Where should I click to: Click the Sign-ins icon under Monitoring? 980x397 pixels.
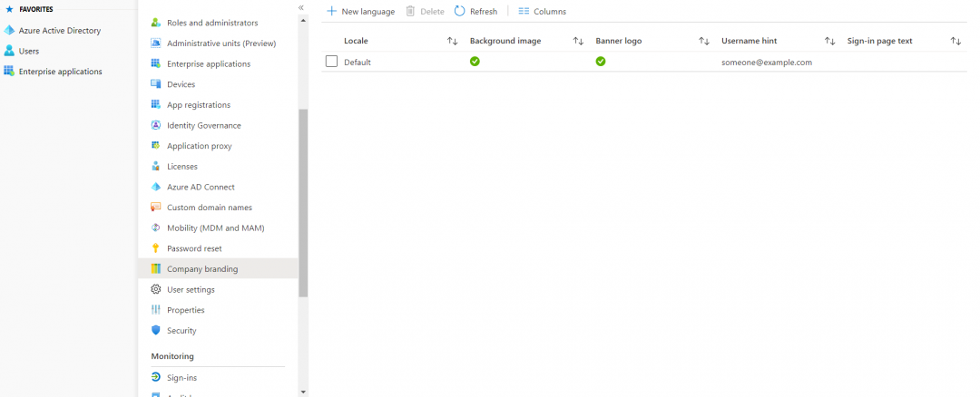pos(156,378)
